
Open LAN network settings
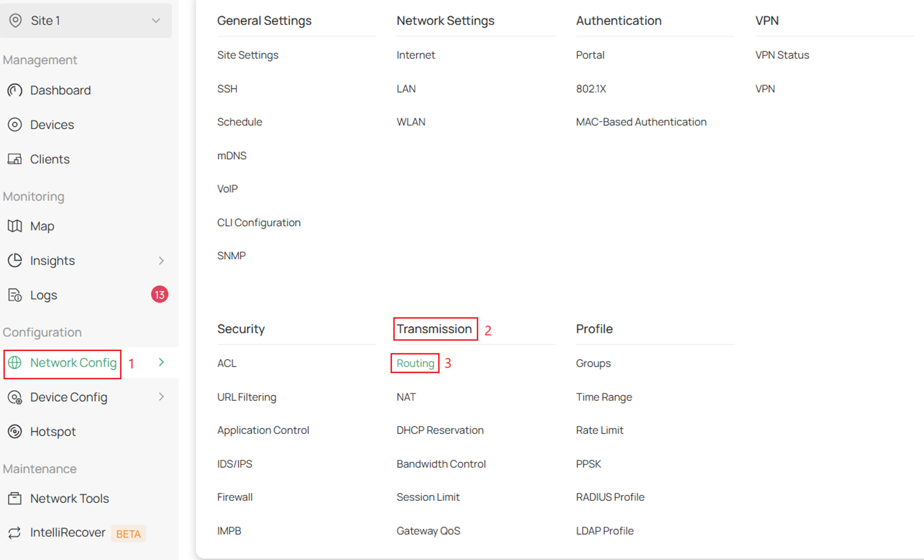pyautogui.click(x=406, y=89)
